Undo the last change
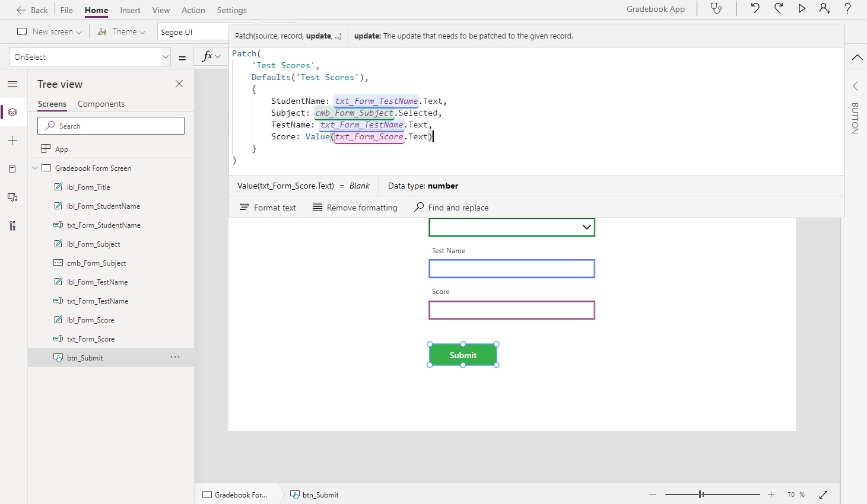Screen dimensions: 867x504 pyautogui.click(x=755, y=9)
